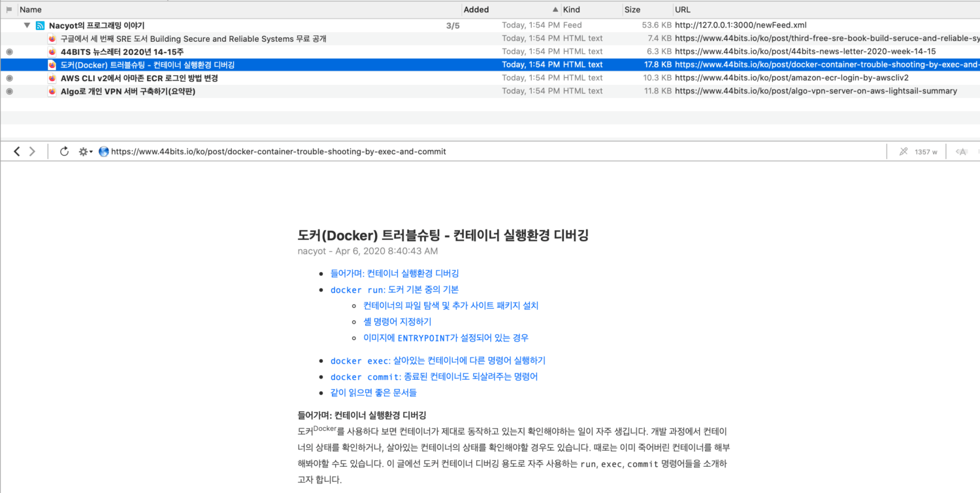Click the file icon of Algo로 개인 VPN article
Image resolution: width=980 pixels, height=493 pixels.
(52, 91)
